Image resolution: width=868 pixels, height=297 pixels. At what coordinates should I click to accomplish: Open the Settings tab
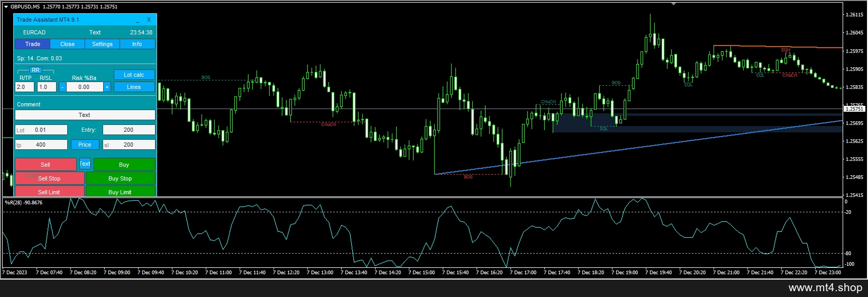(x=103, y=44)
